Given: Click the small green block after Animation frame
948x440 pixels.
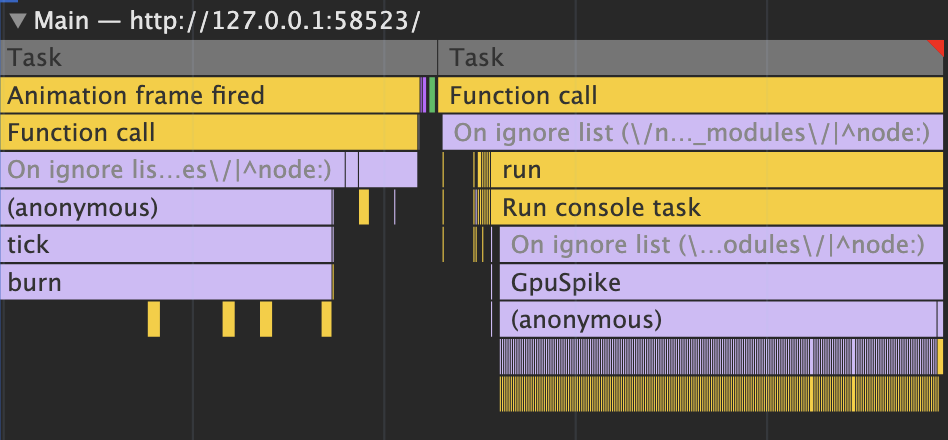Looking at the screenshot, I should point(432,96).
